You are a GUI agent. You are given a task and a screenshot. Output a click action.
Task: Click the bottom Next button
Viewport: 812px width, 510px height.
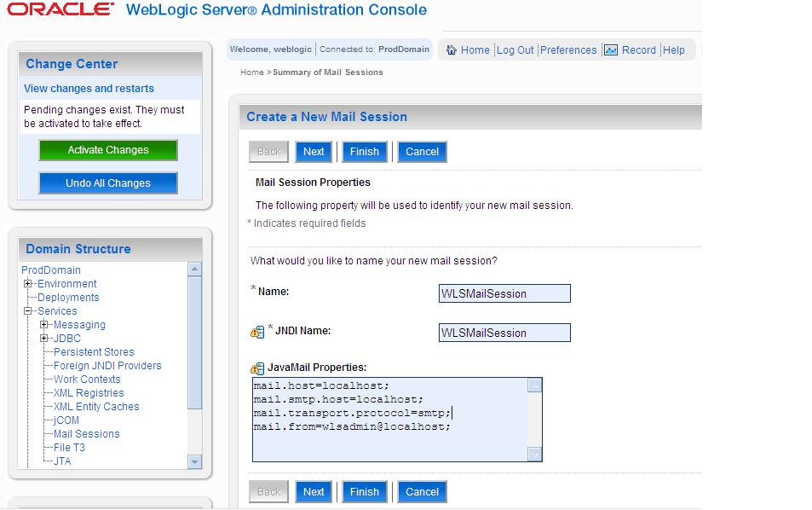314,492
